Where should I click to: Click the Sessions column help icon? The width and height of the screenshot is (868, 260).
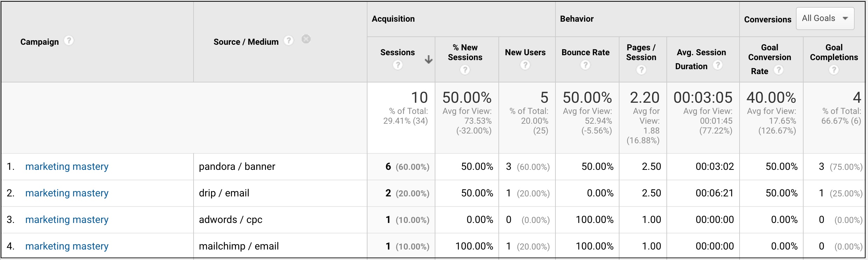397,65
